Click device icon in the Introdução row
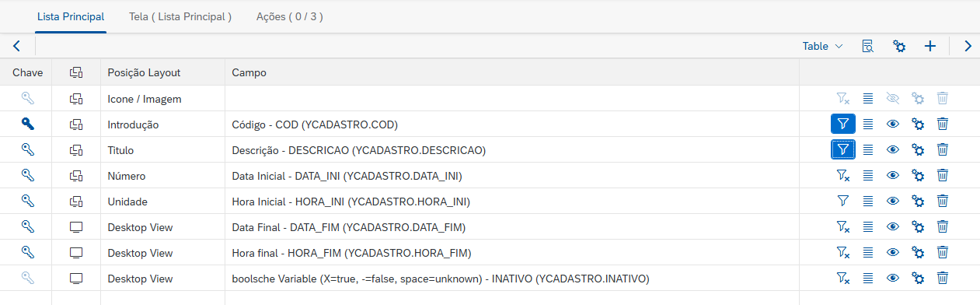This screenshot has width=980, height=305. click(76, 124)
